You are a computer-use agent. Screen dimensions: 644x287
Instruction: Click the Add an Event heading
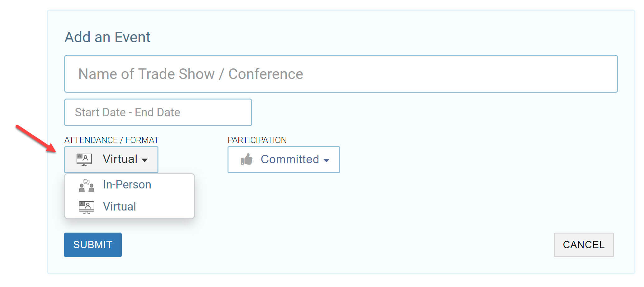(x=107, y=37)
